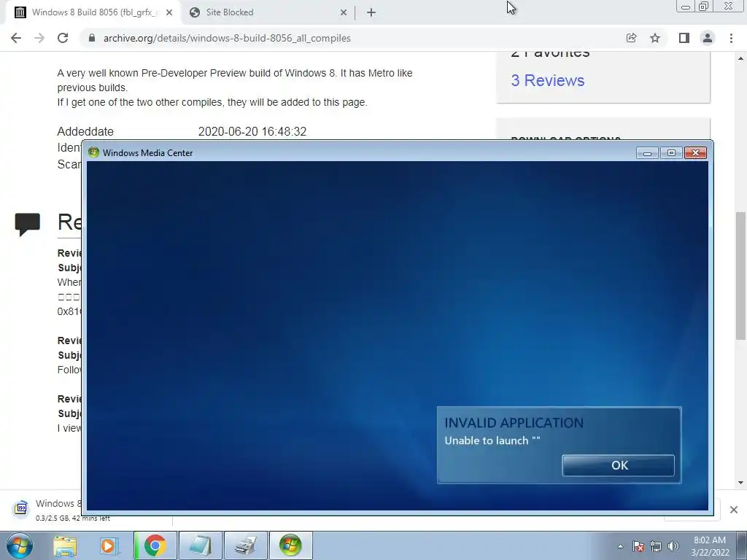Close the Windows 8 Build 8056 tab
747x560 pixels.
(x=169, y=12)
